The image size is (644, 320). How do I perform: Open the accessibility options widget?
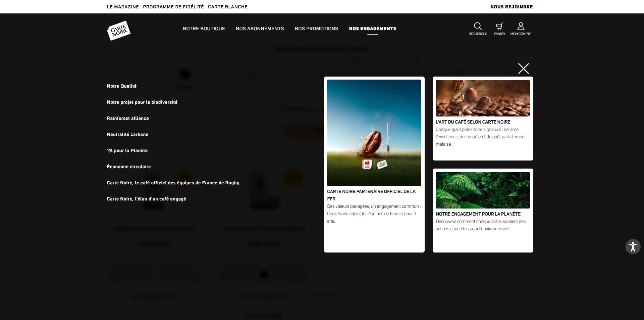click(633, 246)
